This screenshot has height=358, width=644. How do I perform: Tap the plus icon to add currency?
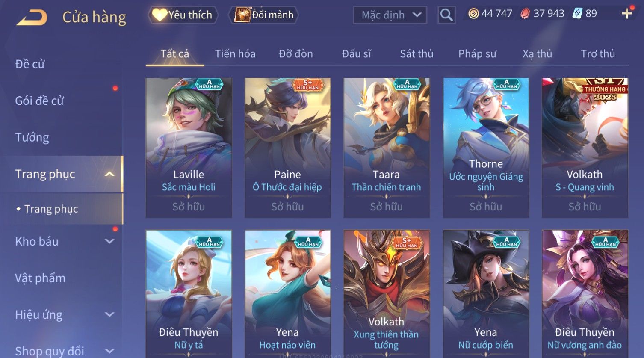coord(627,14)
